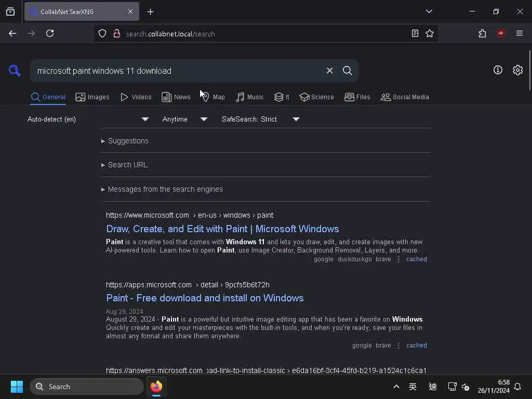The width and height of the screenshot is (532, 399).
Task: Click Firefox in the taskbar
Action: click(156, 387)
